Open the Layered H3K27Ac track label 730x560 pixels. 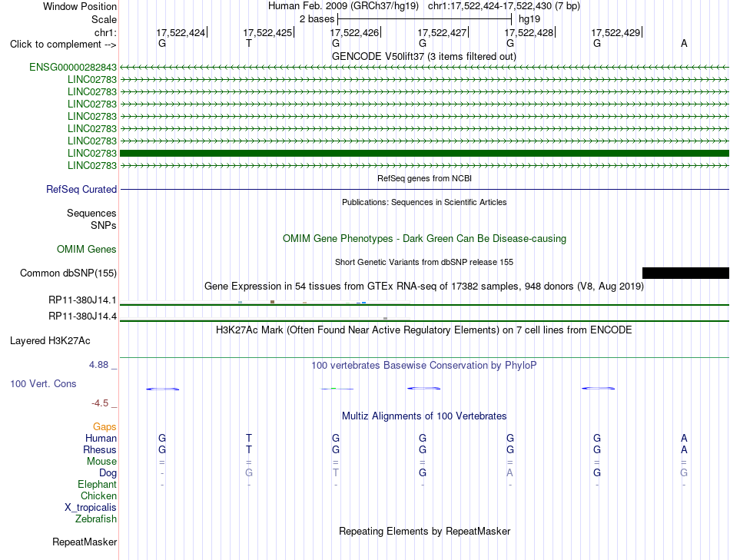click(x=50, y=341)
